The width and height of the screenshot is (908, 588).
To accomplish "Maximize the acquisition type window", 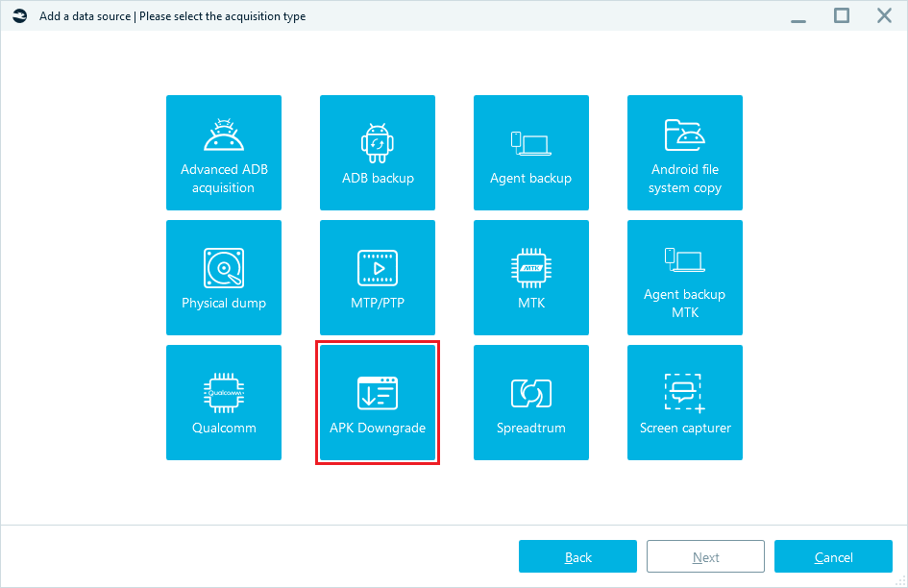I will coord(841,15).
